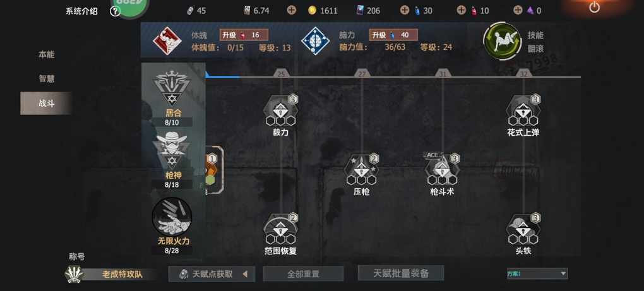Viewport: 644px width, 291px height.
Task: Upgrade 体魄 with the 升级 button
Action: (x=244, y=35)
